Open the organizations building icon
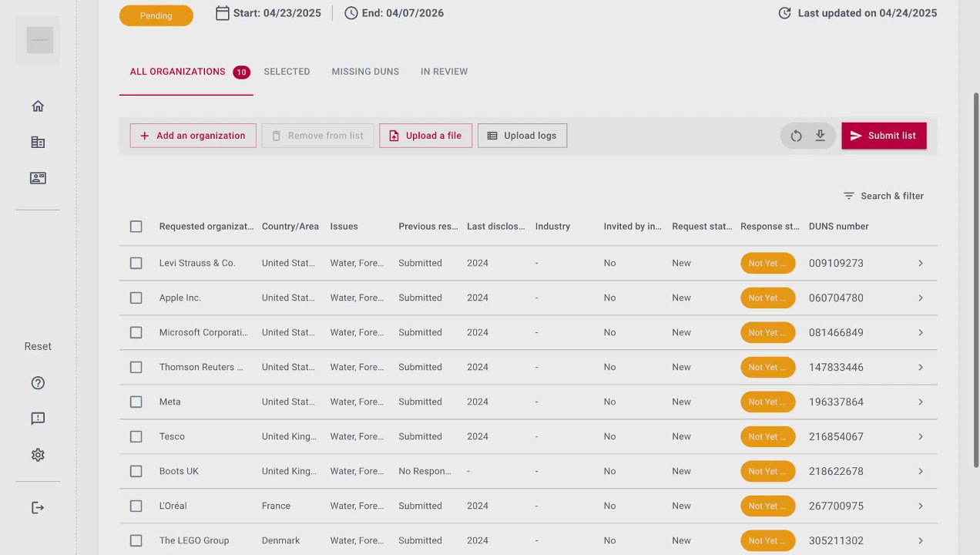The image size is (980, 555). (38, 142)
